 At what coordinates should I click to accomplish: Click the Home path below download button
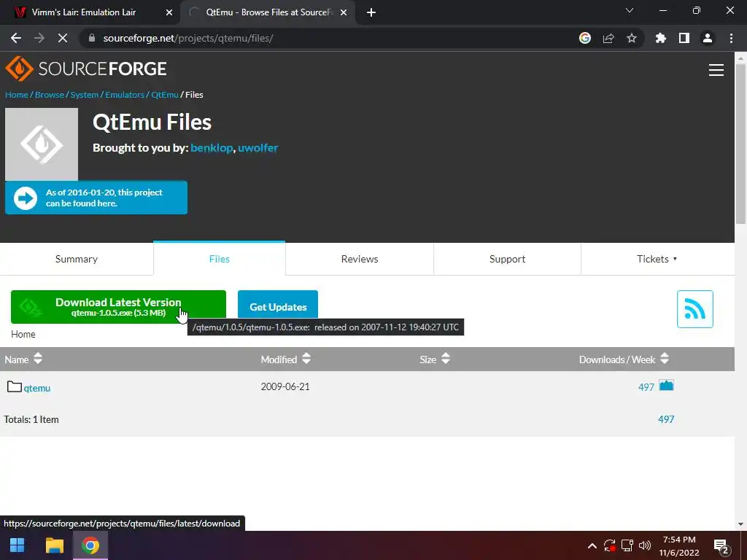[x=23, y=334]
